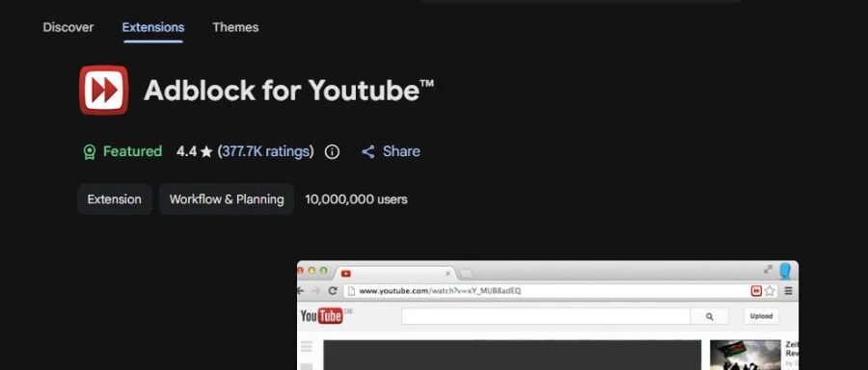Click the YouTube guide menu icon in preview
The width and height of the screenshot is (868, 370).
[306, 347]
